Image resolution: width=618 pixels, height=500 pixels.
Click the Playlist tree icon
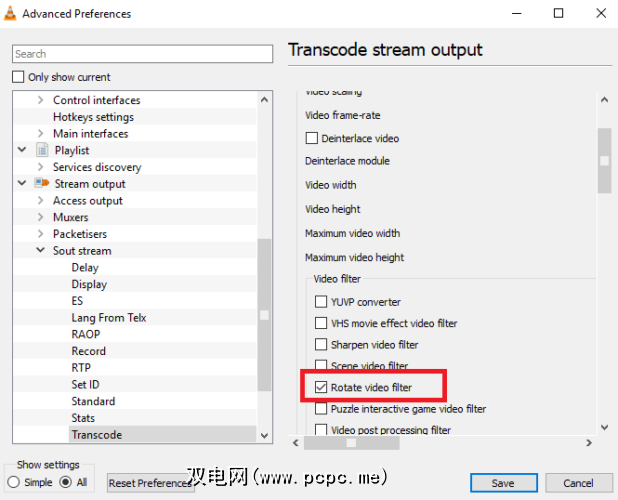[x=42, y=150]
